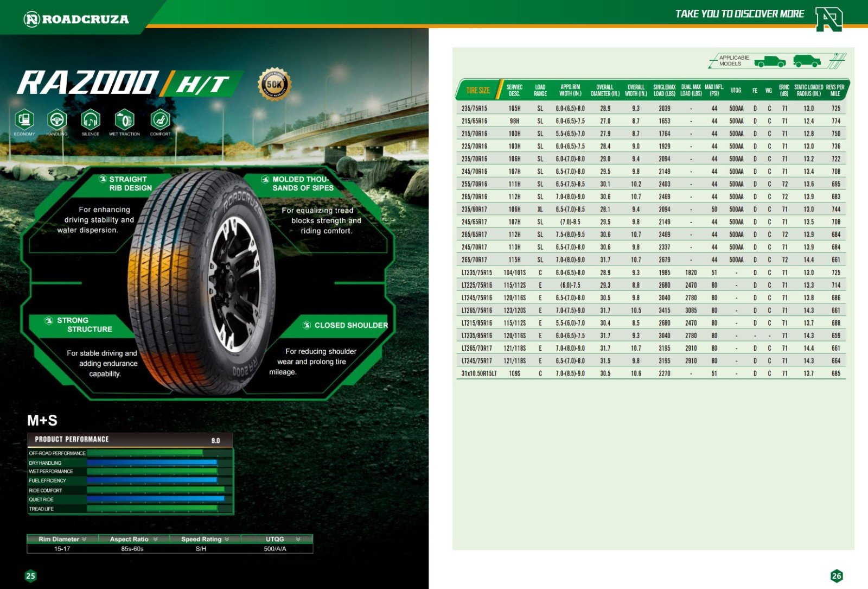The width and height of the screenshot is (868, 589).
Task: Click the Economy fuel pump icon
Action: tap(24, 119)
